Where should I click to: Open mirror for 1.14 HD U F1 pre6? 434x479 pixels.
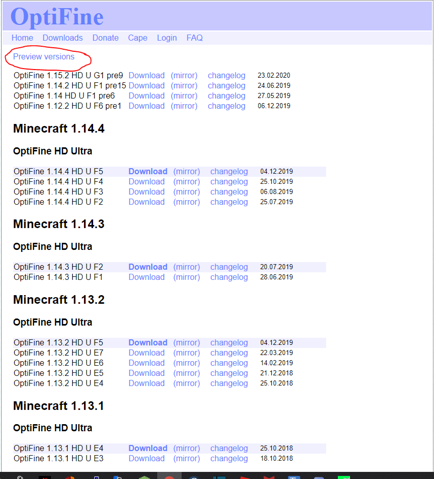click(x=184, y=96)
